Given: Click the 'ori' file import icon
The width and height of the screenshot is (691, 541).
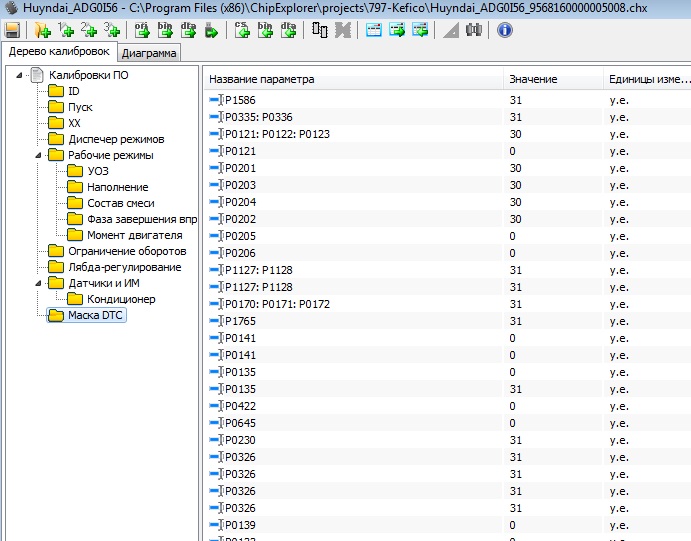Looking at the screenshot, I should [142, 31].
